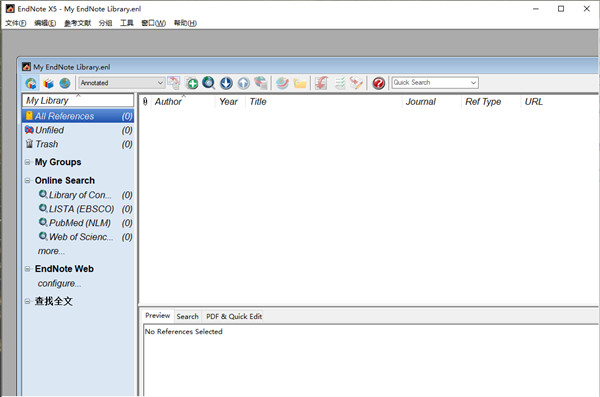Open the 参考文献 menu
Image resolution: width=600 pixels, height=397 pixels.
pos(77,23)
